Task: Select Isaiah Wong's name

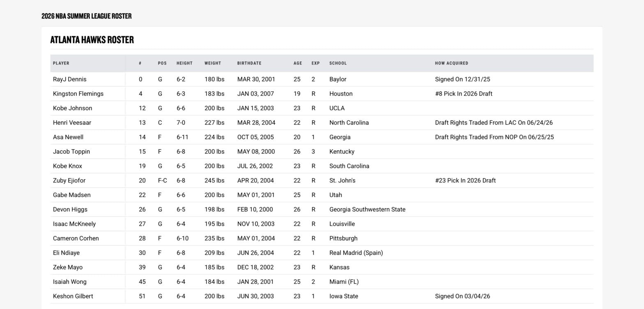Action: pos(70,281)
